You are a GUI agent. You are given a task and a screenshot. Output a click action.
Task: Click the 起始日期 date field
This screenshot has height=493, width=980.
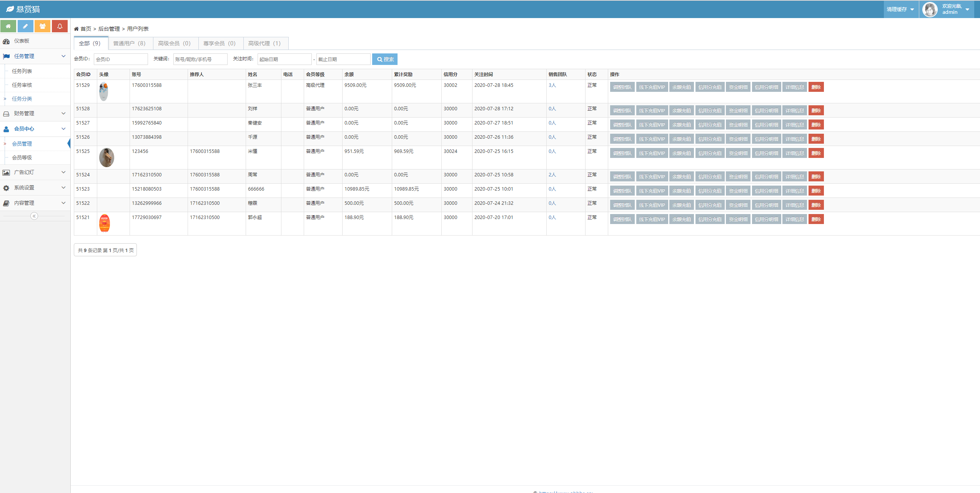tap(285, 59)
